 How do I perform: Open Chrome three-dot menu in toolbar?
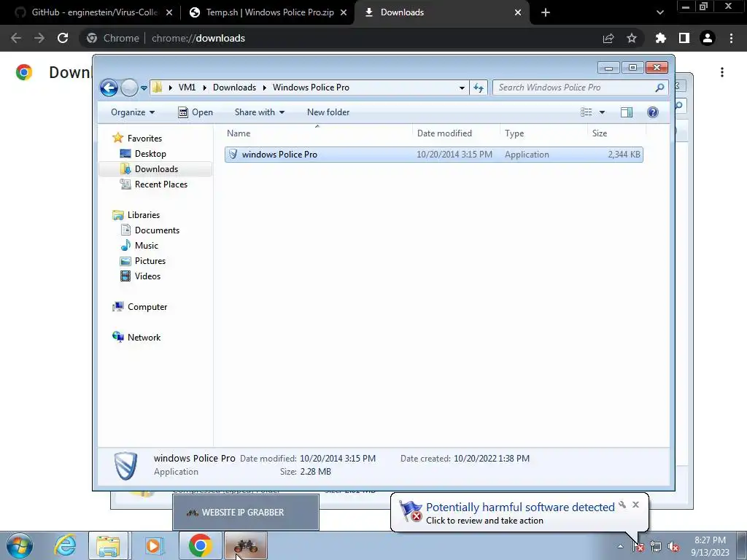click(731, 38)
